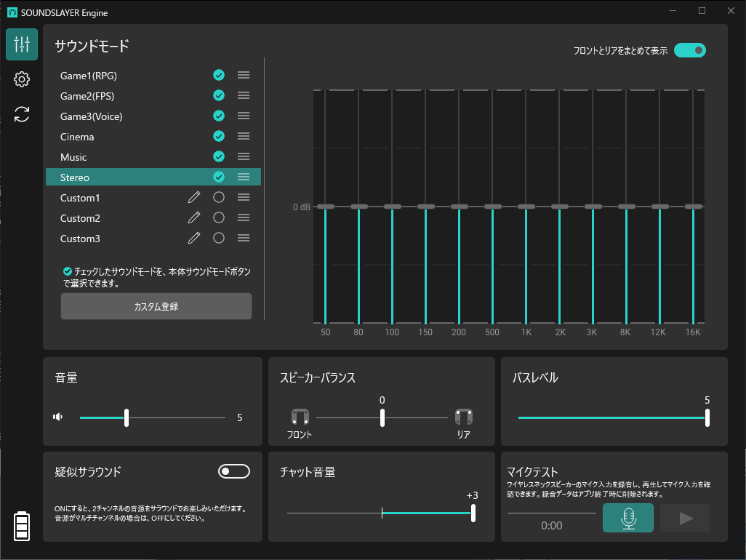Open the sound mode equalizer sidebar tab

click(22, 44)
